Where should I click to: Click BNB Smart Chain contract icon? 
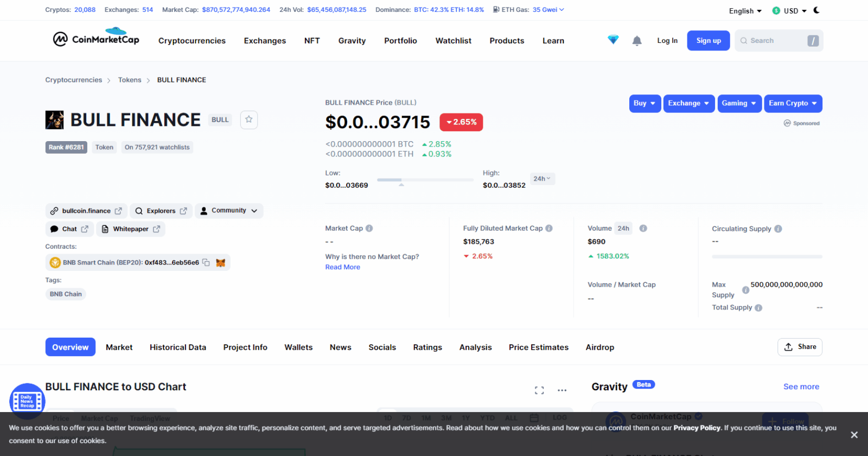[x=55, y=263]
